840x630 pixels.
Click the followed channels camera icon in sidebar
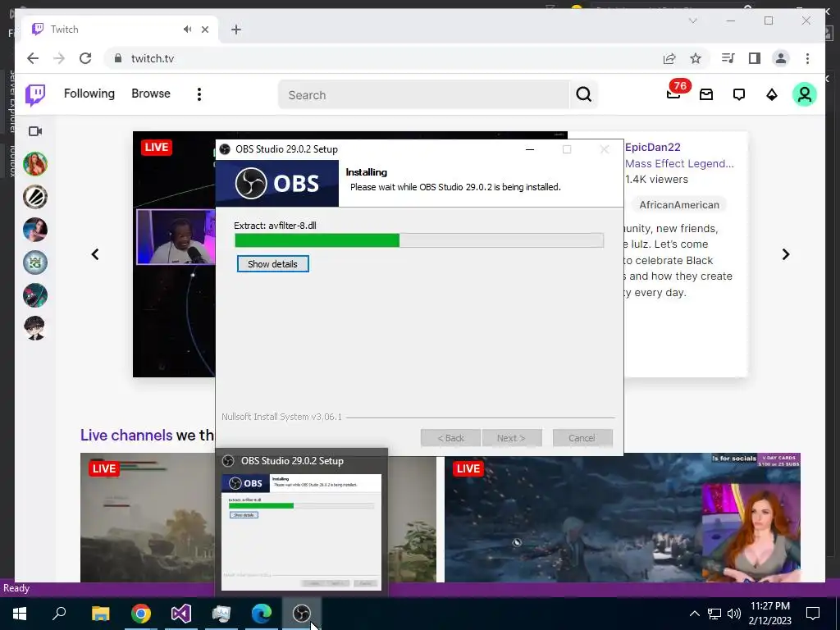[x=35, y=131]
